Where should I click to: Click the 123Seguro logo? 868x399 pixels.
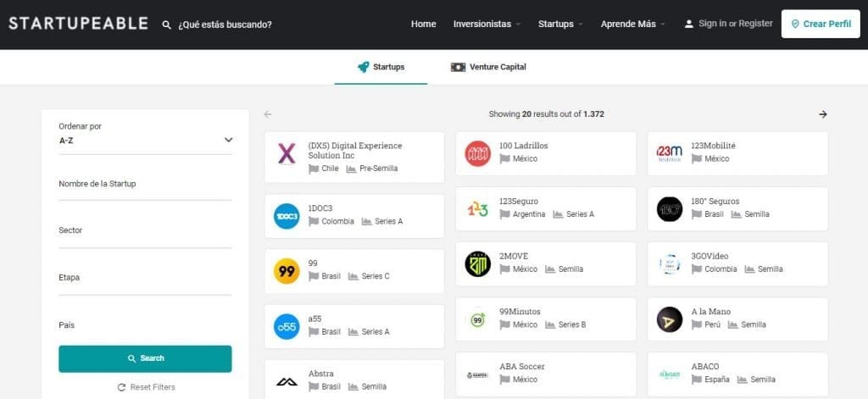(477, 208)
